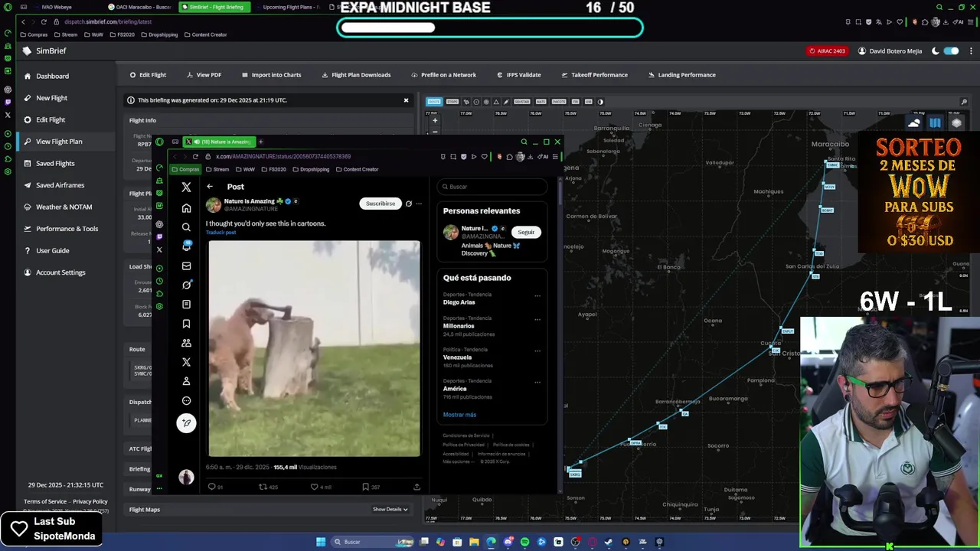Image resolution: width=980 pixels, height=551 pixels.
Task: Expand Show Details for Flight Maps
Action: click(390, 510)
